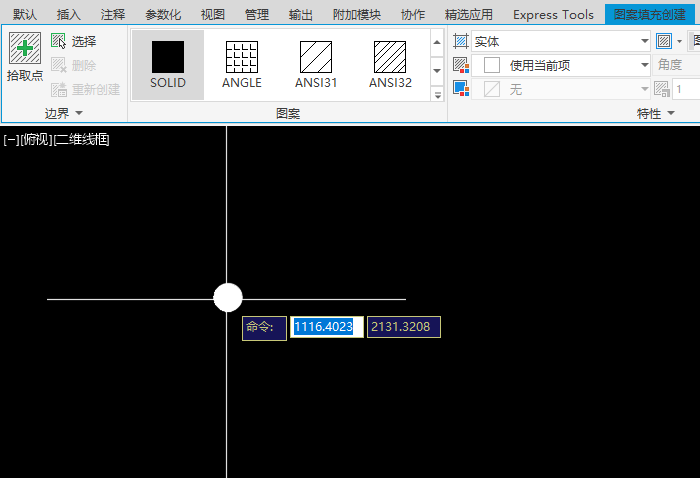Expand the 特性 panel

[x=655, y=113]
